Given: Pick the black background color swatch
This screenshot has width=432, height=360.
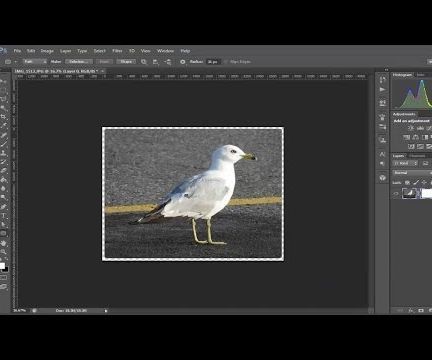Looking at the screenshot, I should [x=6, y=269].
